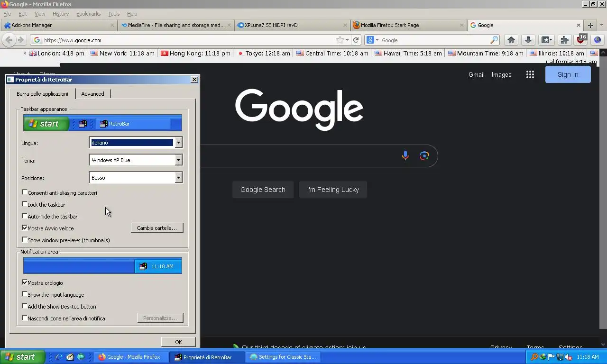Click the Google search engine icon in search box
The width and height of the screenshot is (607, 364).
[x=370, y=40]
